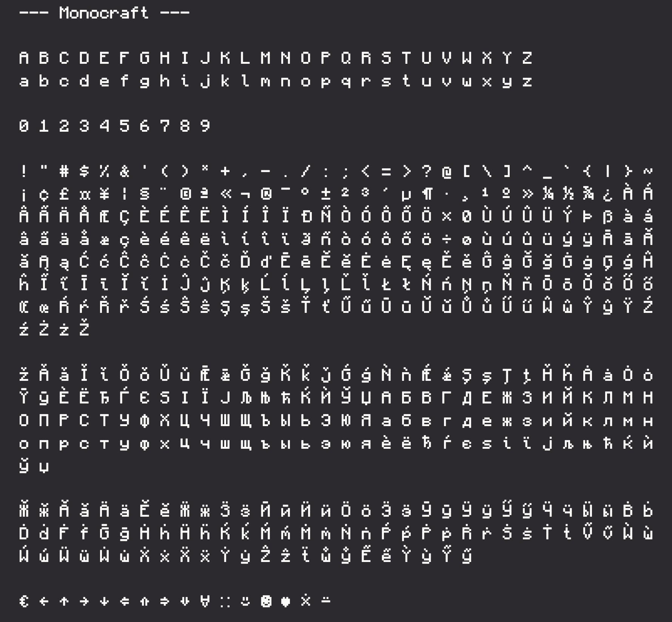The height and width of the screenshot is (622, 672).
Task: Select the double right arrow symbol
Action: click(165, 601)
